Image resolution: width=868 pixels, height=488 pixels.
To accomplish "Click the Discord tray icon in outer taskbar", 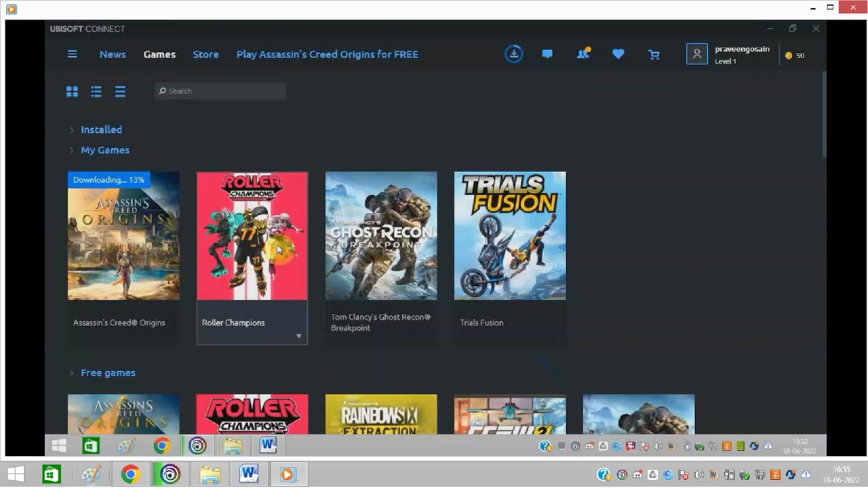I will (637, 474).
